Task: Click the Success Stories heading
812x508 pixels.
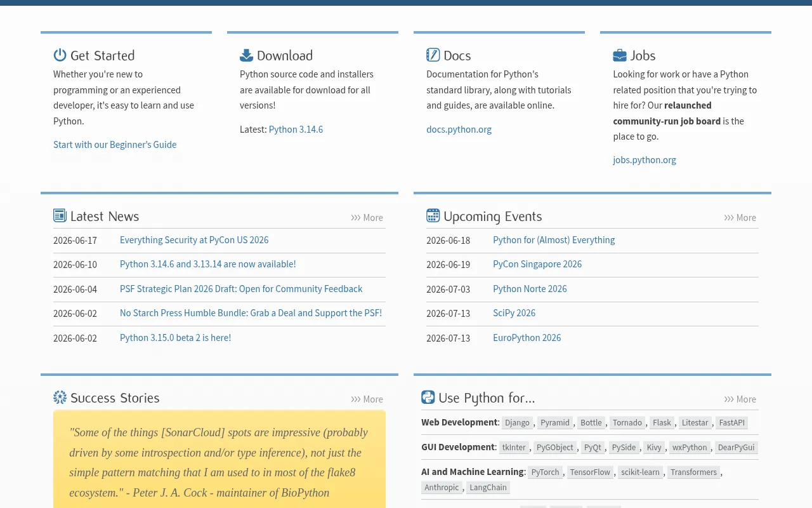Action: pos(115,398)
